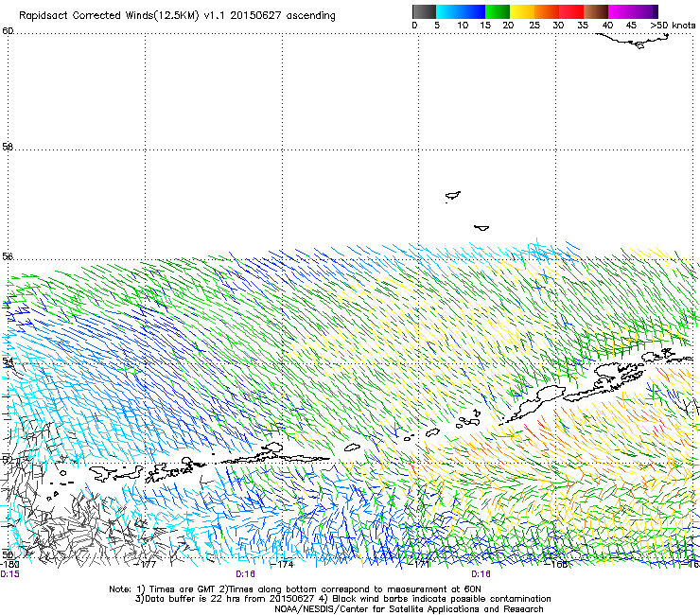Click the '25' legend scale number
700x615 pixels.
(534, 26)
